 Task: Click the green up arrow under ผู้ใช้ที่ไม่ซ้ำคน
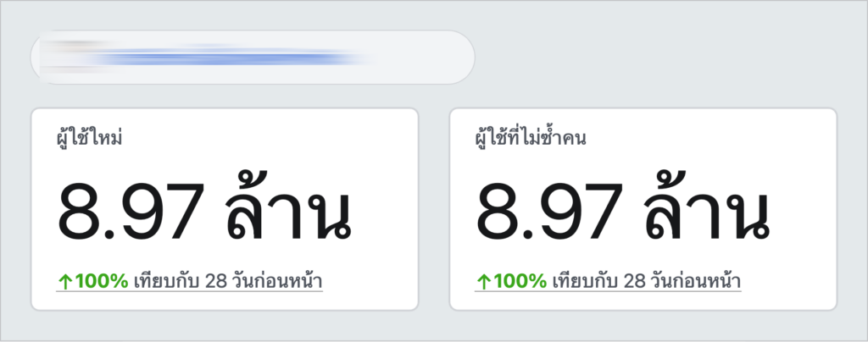(483, 281)
